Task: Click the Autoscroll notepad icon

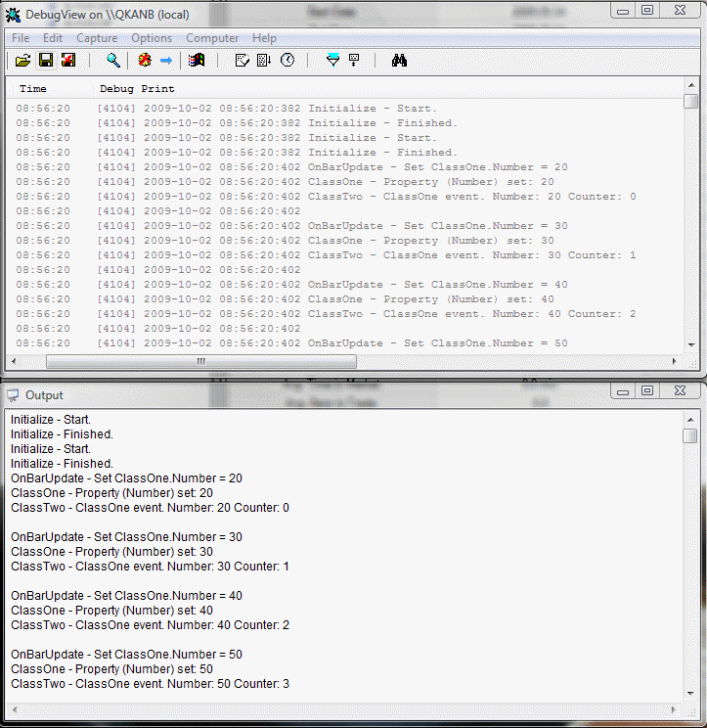Action: 243,61
